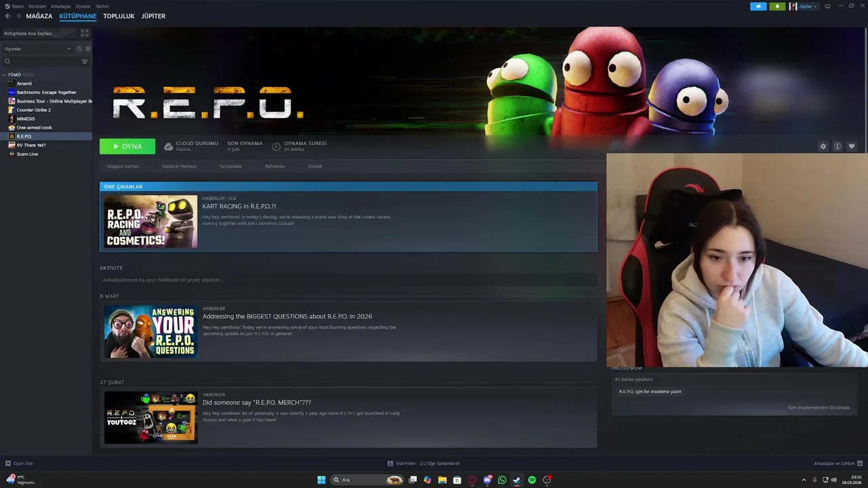Check Cloud Durumu sync status
This screenshot has height=488, width=868.
191,146
